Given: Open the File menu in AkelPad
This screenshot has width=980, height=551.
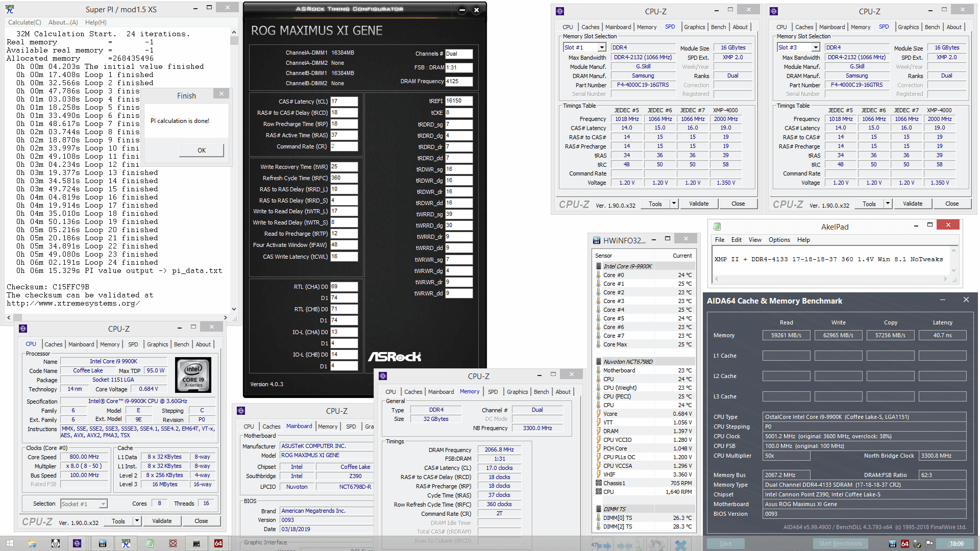Looking at the screenshot, I should click(x=720, y=240).
